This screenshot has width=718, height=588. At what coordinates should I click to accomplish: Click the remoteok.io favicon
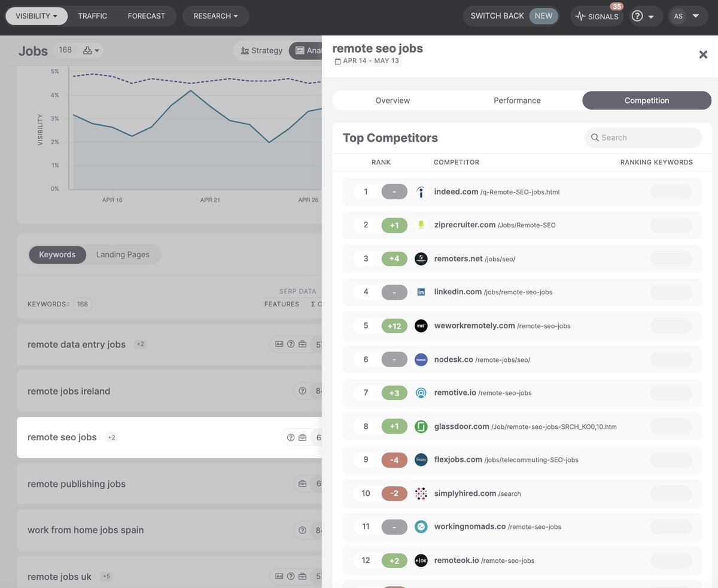click(x=421, y=560)
